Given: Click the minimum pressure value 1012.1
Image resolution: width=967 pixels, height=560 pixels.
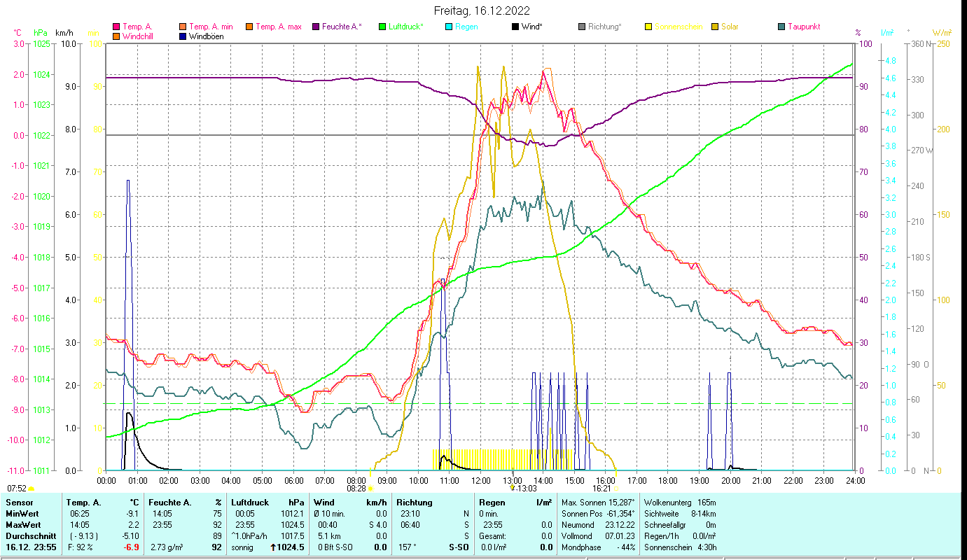Looking at the screenshot, I should point(292,514).
